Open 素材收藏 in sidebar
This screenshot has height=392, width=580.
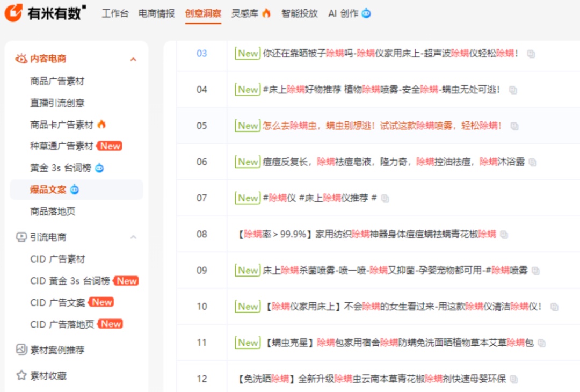point(48,376)
